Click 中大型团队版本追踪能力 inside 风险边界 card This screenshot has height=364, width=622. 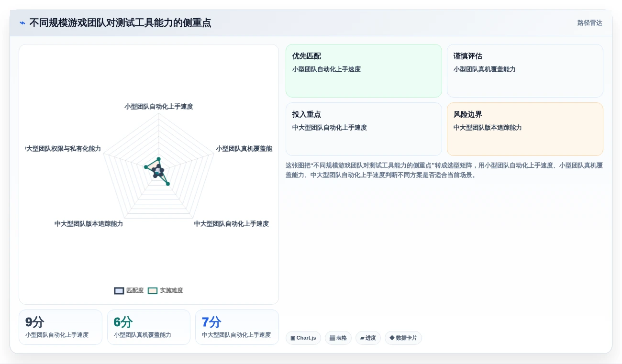488,128
